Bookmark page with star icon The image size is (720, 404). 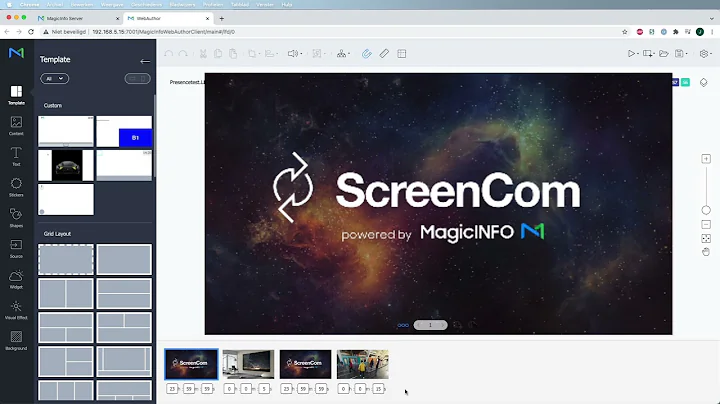624,32
